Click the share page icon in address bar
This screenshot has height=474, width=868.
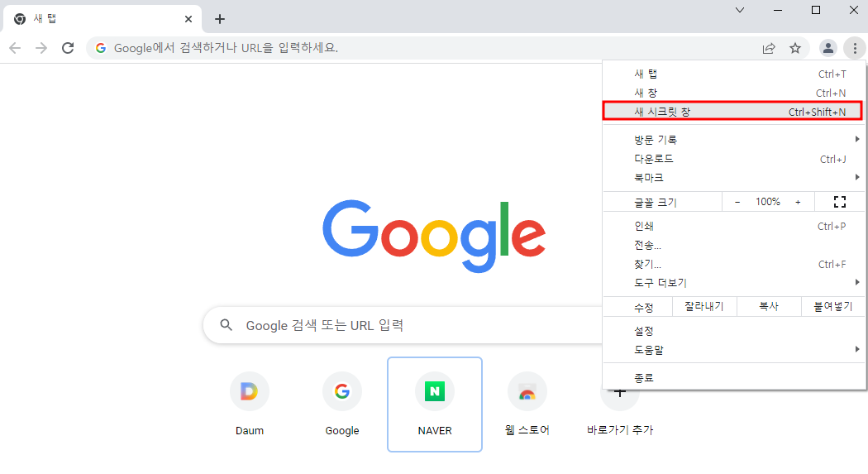coord(769,48)
